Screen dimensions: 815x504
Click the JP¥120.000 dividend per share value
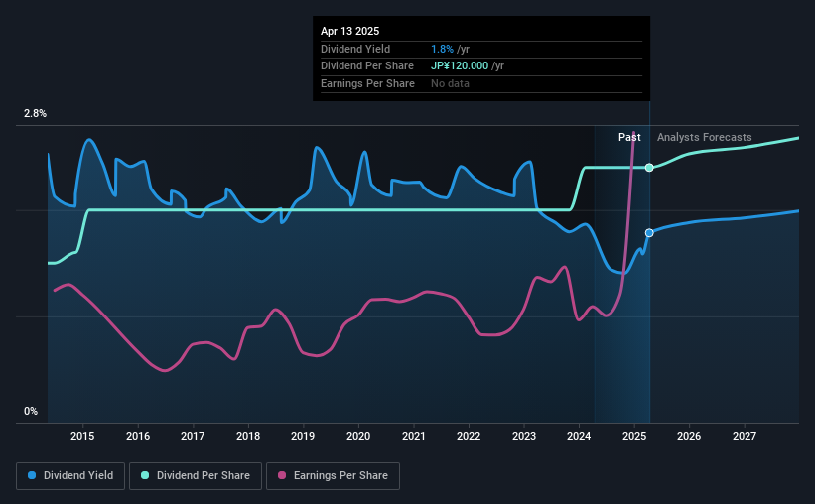point(460,66)
